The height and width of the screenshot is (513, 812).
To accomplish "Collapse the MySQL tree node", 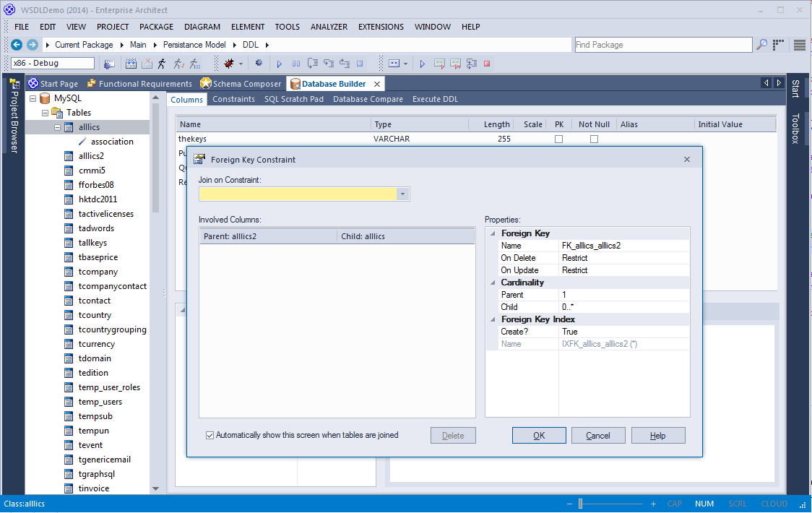I will [x=33, y=98].
